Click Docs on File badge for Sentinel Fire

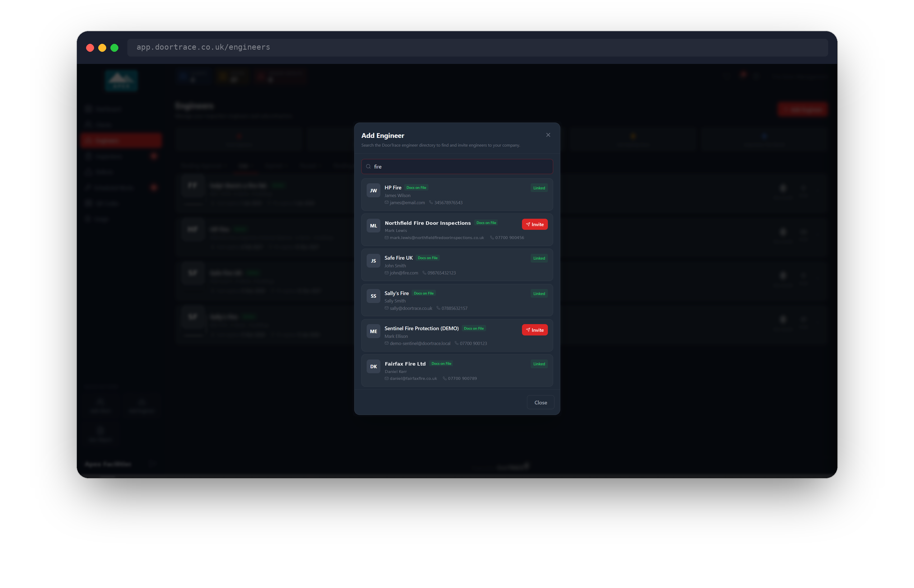473,328
